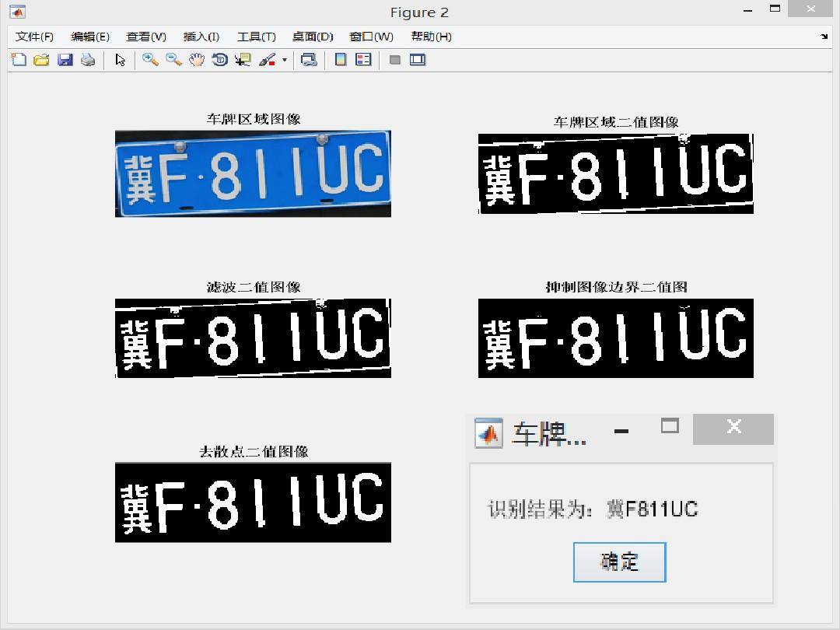Image resolution: width=840 pixels, height=630 pixels.
Task: Insert a colorbar via toolbar icon
Action: [x=340, y=59]
